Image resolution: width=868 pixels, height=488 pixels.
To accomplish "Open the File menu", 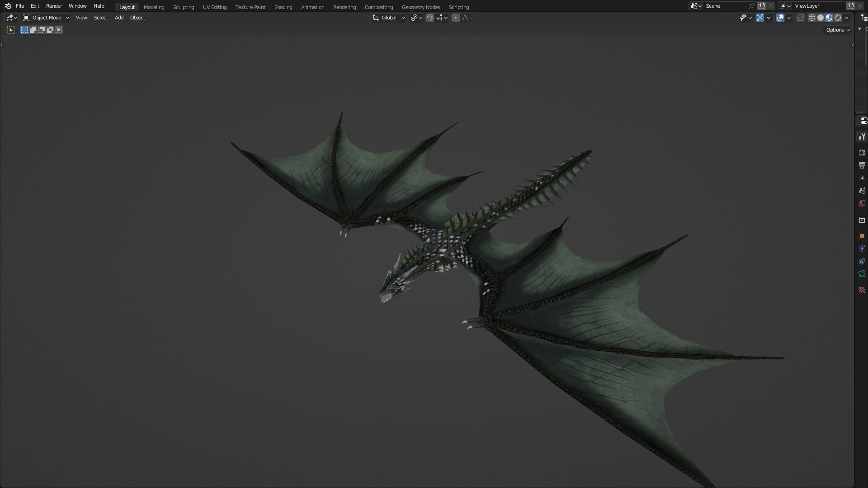I will point(20,6).
